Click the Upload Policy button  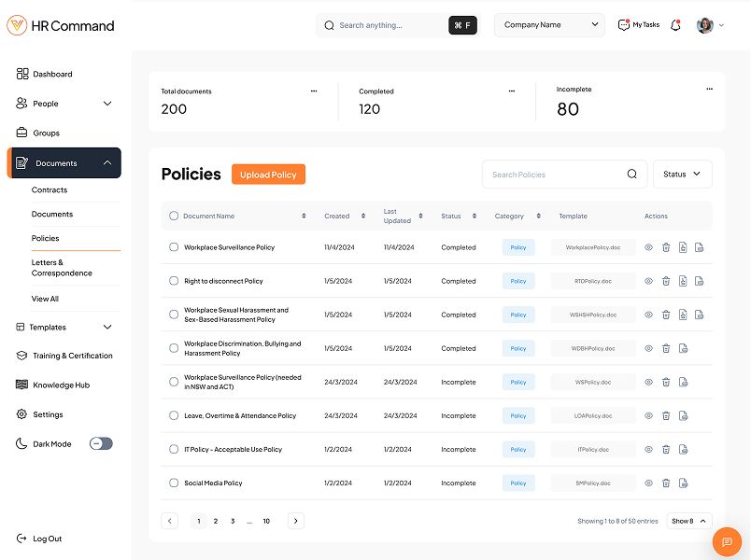click(x=268, y=175)
